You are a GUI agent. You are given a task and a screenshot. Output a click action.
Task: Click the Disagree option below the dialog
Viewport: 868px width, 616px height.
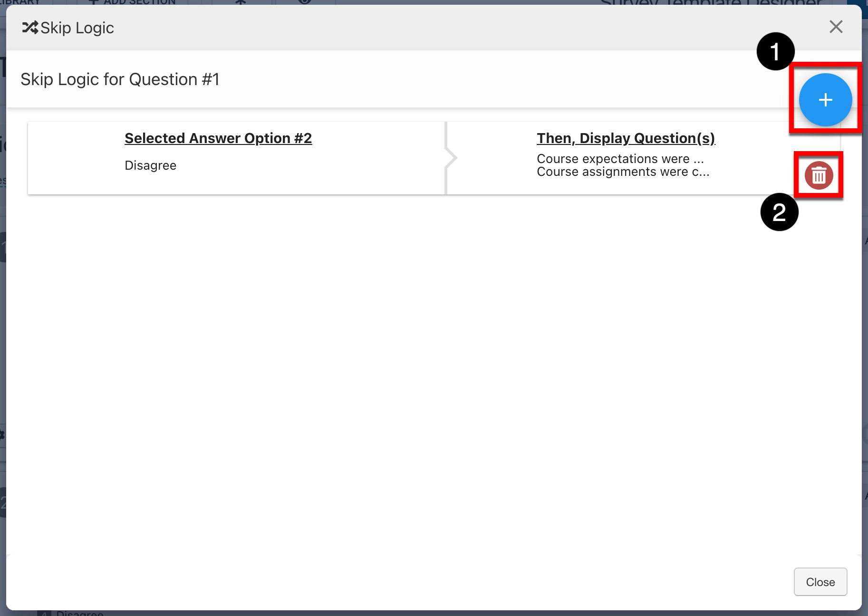pos(79,613)
